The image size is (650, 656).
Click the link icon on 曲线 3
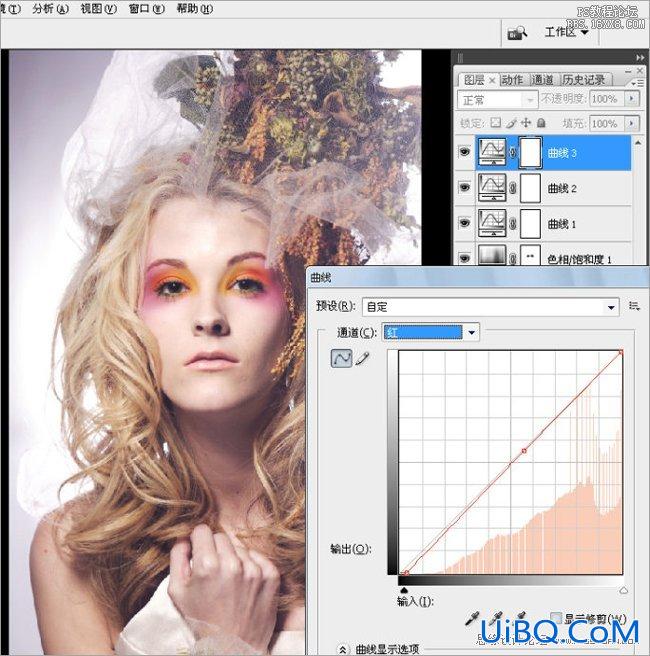(512, 153)
